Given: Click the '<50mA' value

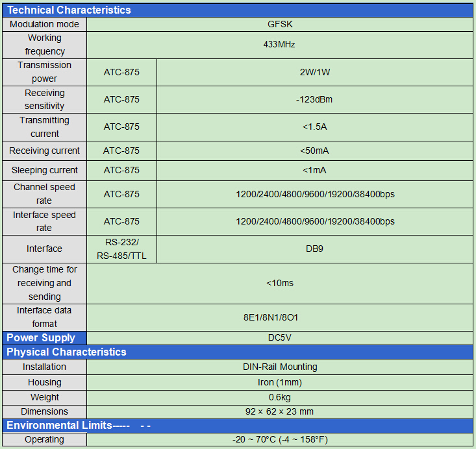Looking at the screenshot, I should point(314,151).
